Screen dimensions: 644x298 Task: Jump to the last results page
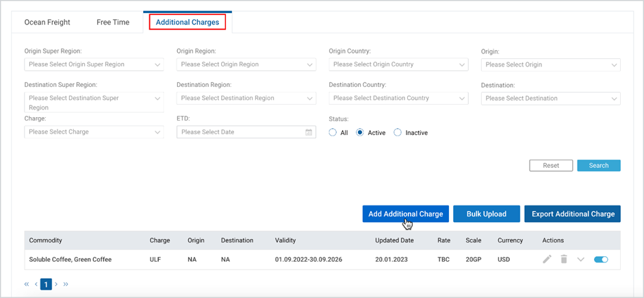65,284
